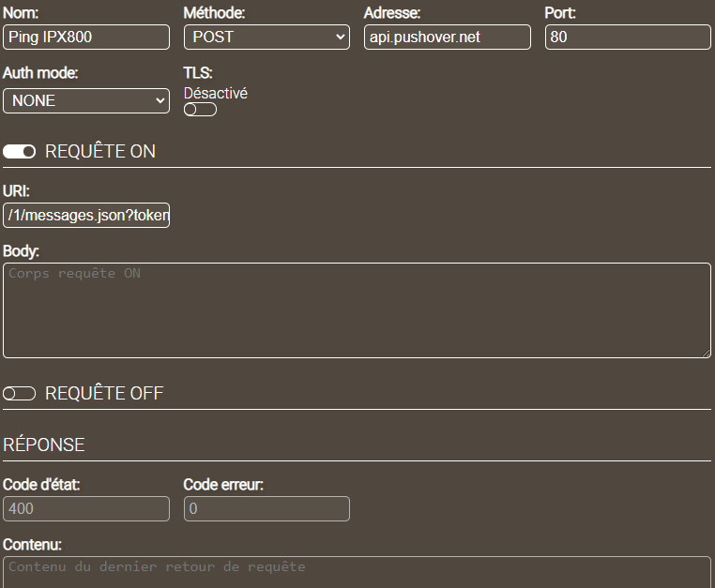The height and width of the screenshot is (588, 715).
Task: Enable the REQUÊTE OFF toggle
Action: [x=20, y=394]
